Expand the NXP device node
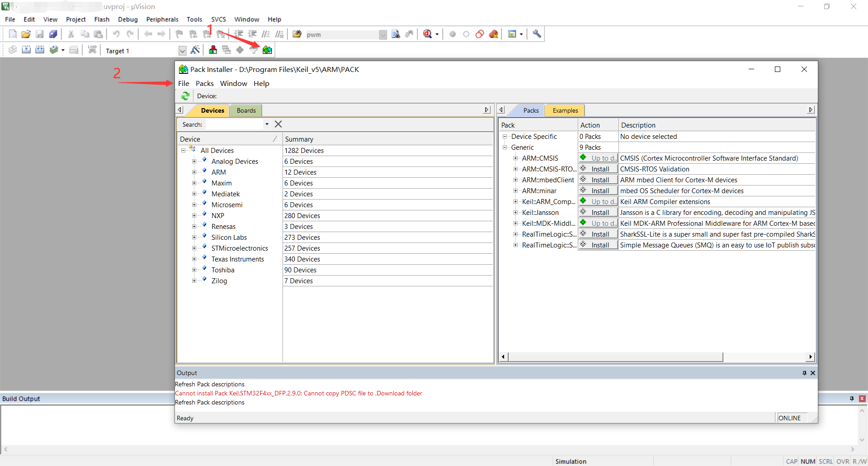 click(194, 215)
